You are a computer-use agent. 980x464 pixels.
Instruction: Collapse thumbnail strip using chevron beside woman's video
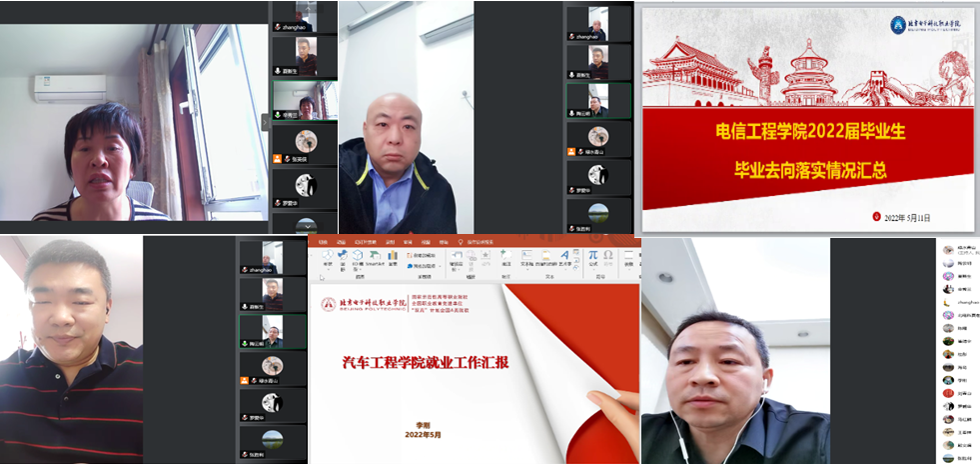(x=266, y=120)
